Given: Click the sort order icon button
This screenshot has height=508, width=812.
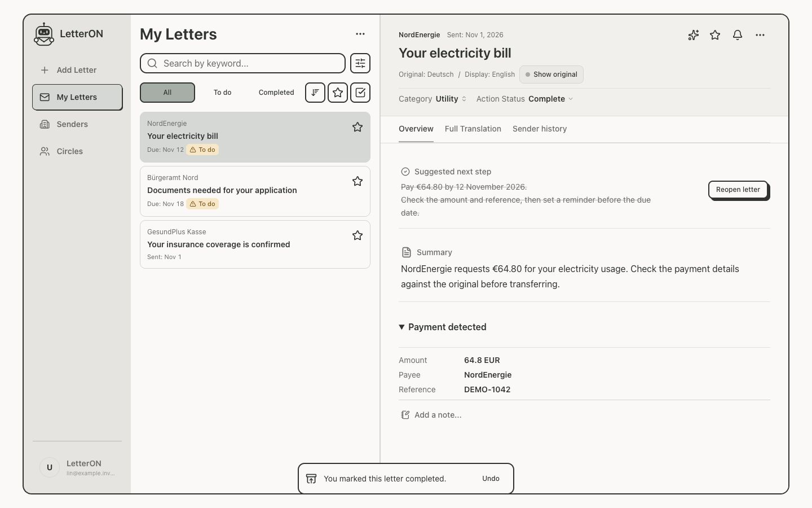Looking at the screenshot, I should pyautogui.click(x=315, y=93).
